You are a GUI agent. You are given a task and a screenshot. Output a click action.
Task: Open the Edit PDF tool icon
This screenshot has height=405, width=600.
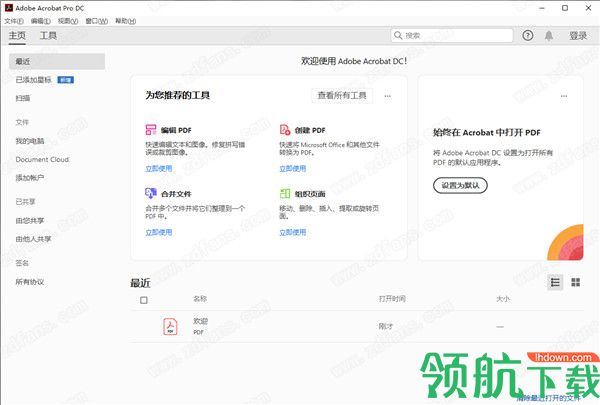coord(151,129)
